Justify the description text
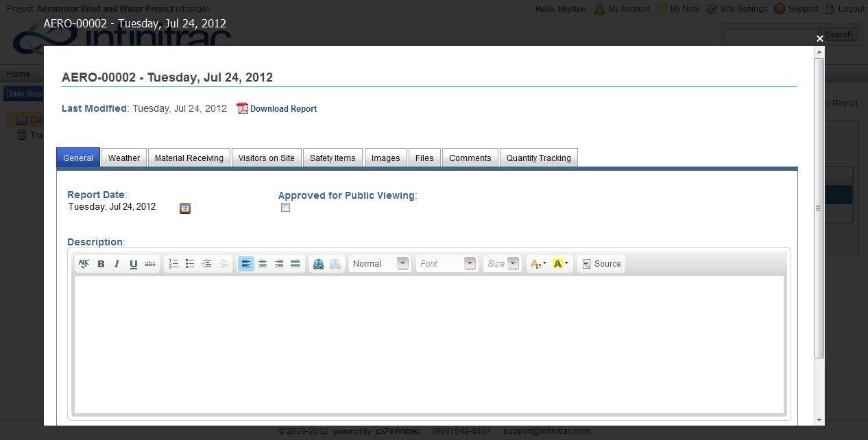Viewport: 868px width, 440px height. click(296, 264)
